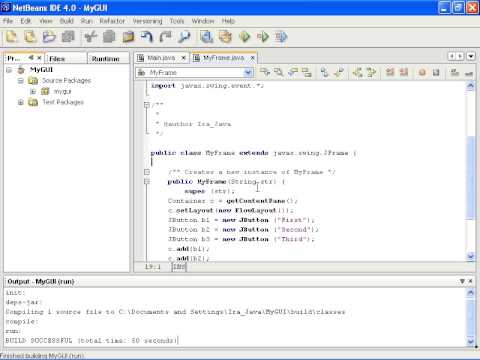Open the Versioning menu
Image resolution: width=480 pixels, height=360 pixels.
point(147,21)
